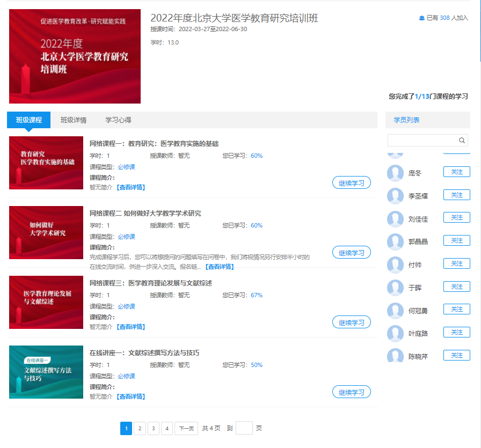Continue learning 网络课程二 via 继续学习
The width and height of the screenshot is (481, 448).
click(352, 252)
